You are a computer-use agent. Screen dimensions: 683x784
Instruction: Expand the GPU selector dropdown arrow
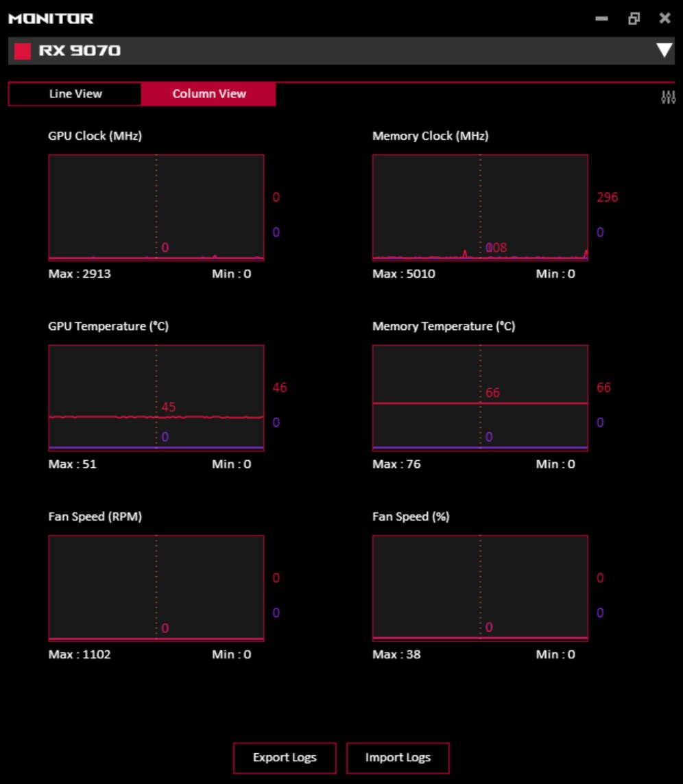664,51
